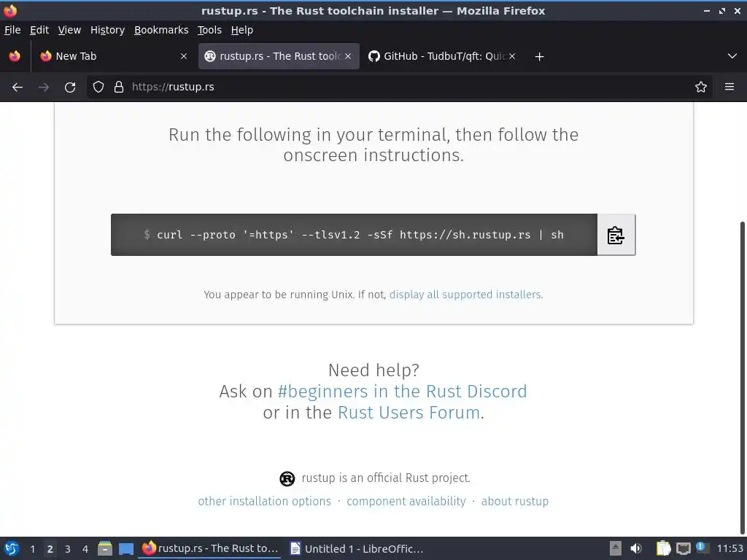Open tracking protection shield info
Screen dimensions: 747x560
point(98,87)
